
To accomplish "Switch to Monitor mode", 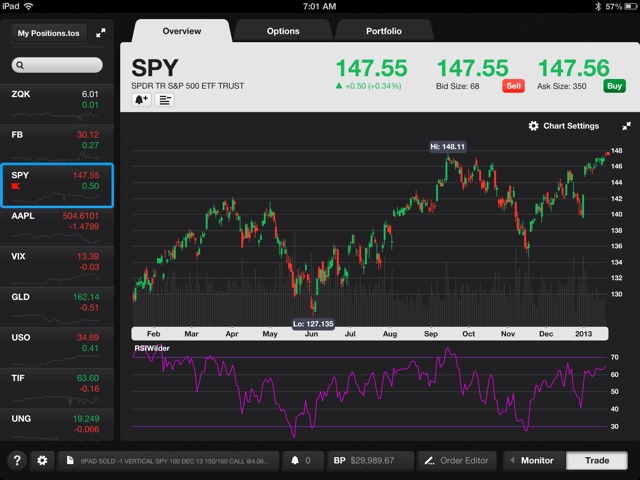I will coord(534,460).
